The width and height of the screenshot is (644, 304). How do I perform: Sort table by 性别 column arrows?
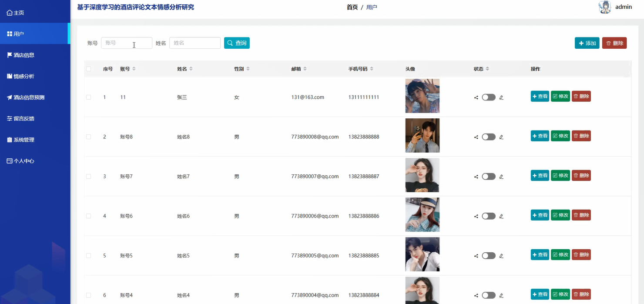(x=248, y=69)
